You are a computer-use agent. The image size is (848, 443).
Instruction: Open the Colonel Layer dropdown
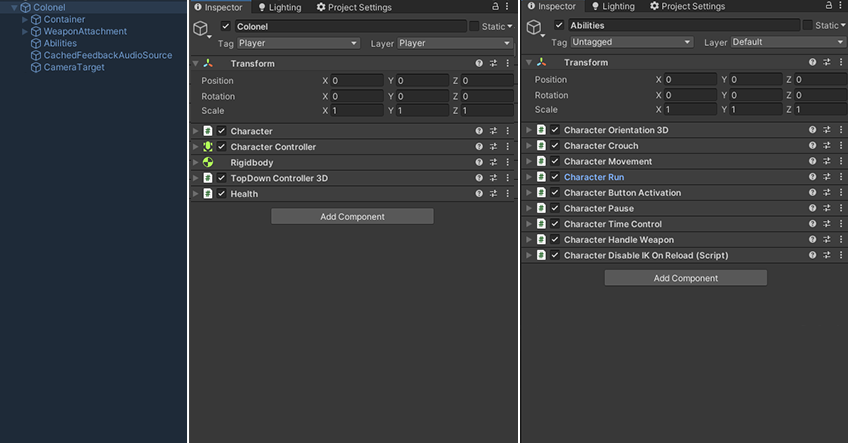coord(455,43)
